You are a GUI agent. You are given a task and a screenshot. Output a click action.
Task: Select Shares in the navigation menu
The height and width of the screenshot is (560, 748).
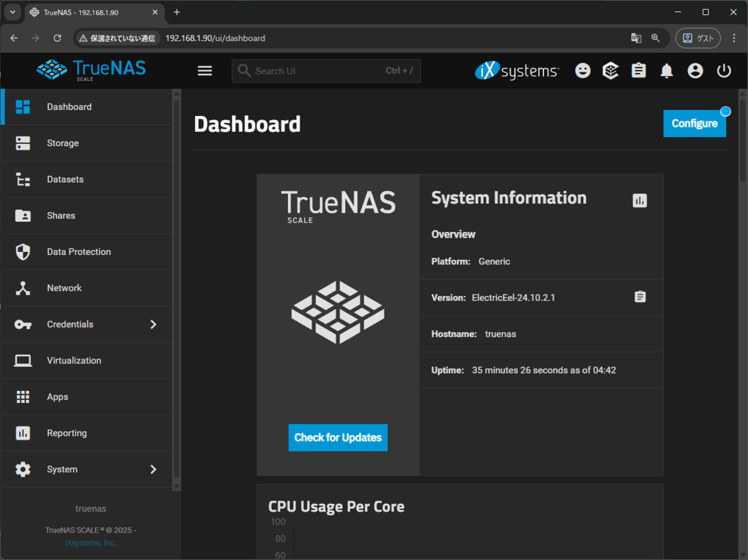[87, 216]
